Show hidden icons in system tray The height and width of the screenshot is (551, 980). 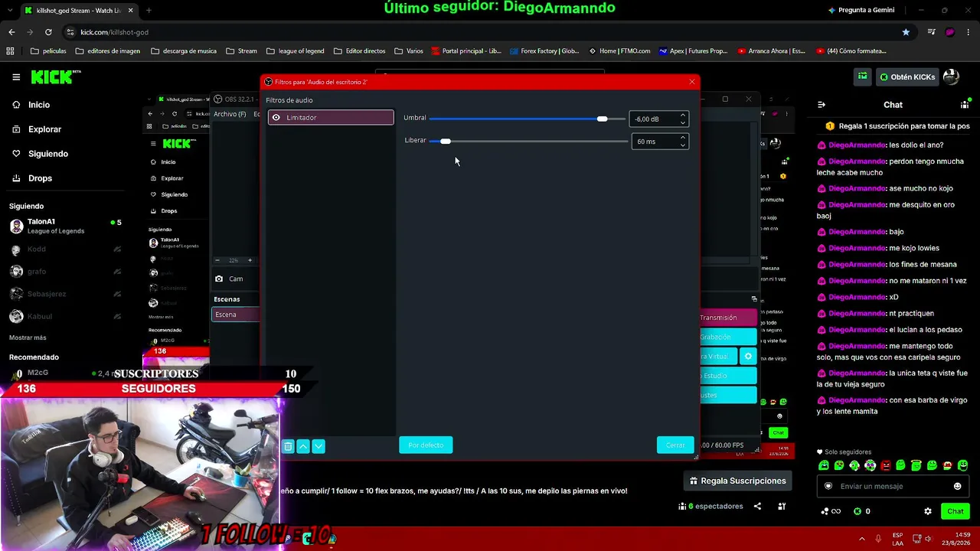coord(861,539)
